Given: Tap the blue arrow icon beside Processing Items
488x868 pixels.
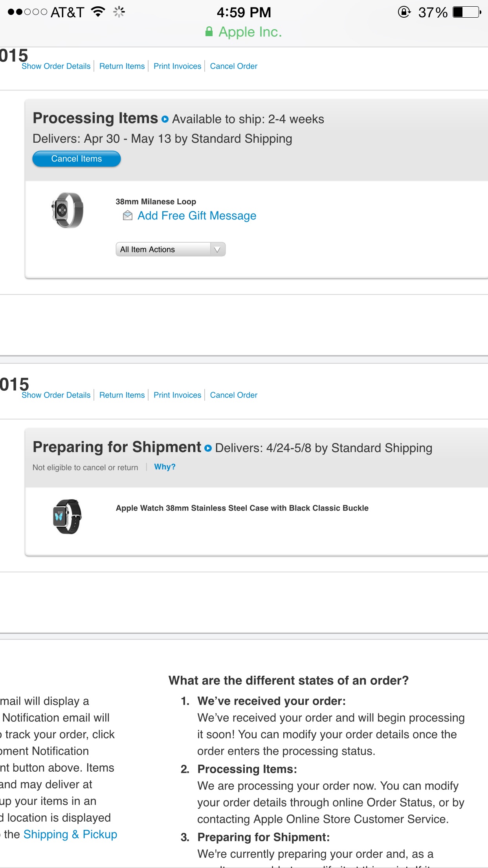Looking at the screenshot, I should [165, 119].
